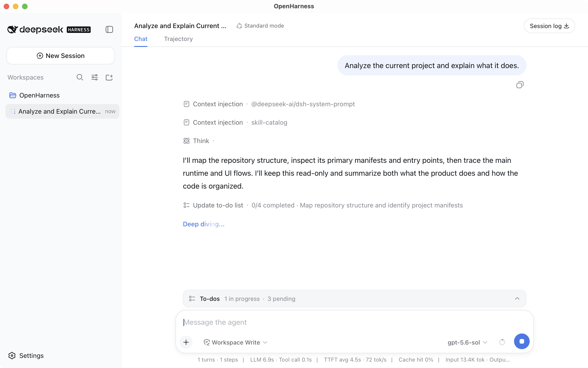Screen dimensions: 588x368
Task: Click the dsh-system-prompt context injection document icon
Action: point(186,104)
